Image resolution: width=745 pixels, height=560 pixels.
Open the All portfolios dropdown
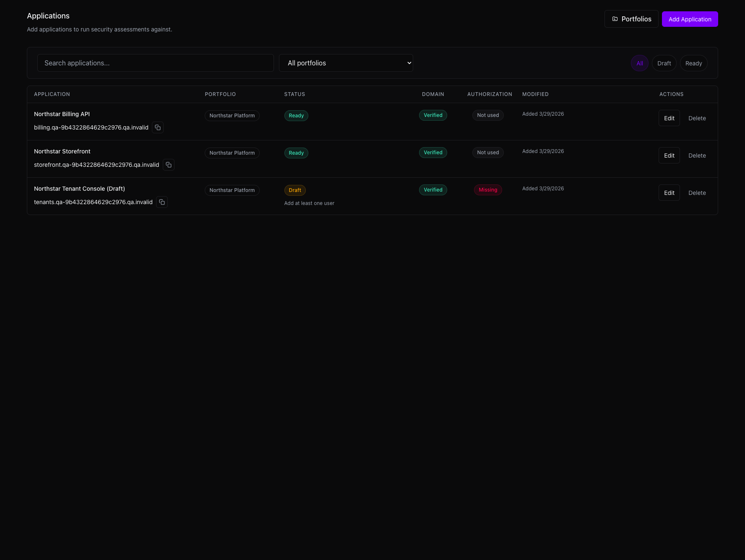(x=346, y=63)
